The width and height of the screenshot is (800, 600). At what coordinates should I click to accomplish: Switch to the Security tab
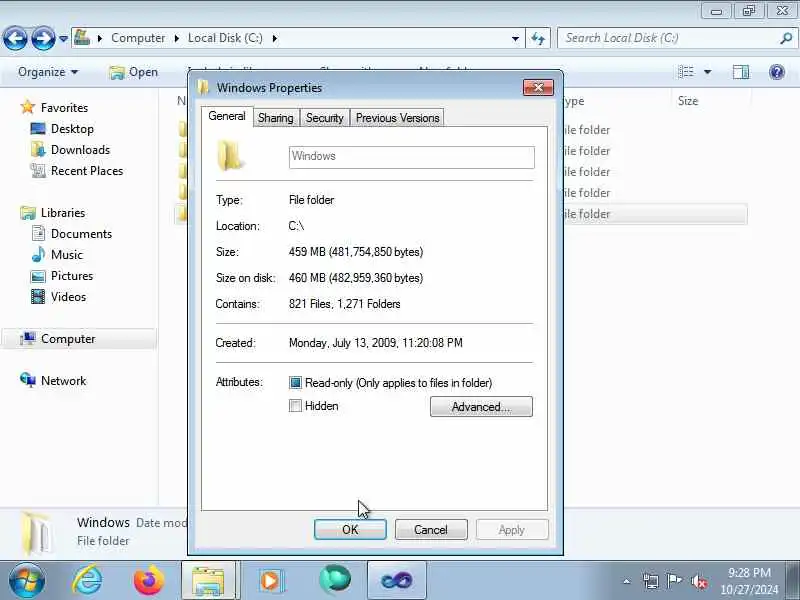324,118
